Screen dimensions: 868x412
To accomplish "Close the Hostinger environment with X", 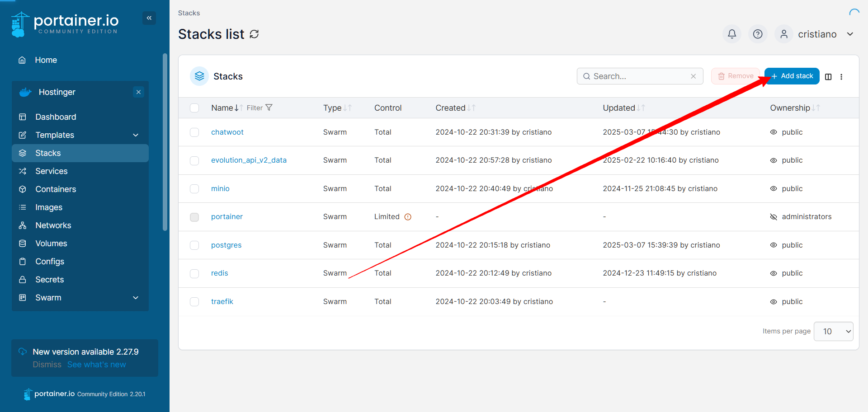I will coord(139,92).
